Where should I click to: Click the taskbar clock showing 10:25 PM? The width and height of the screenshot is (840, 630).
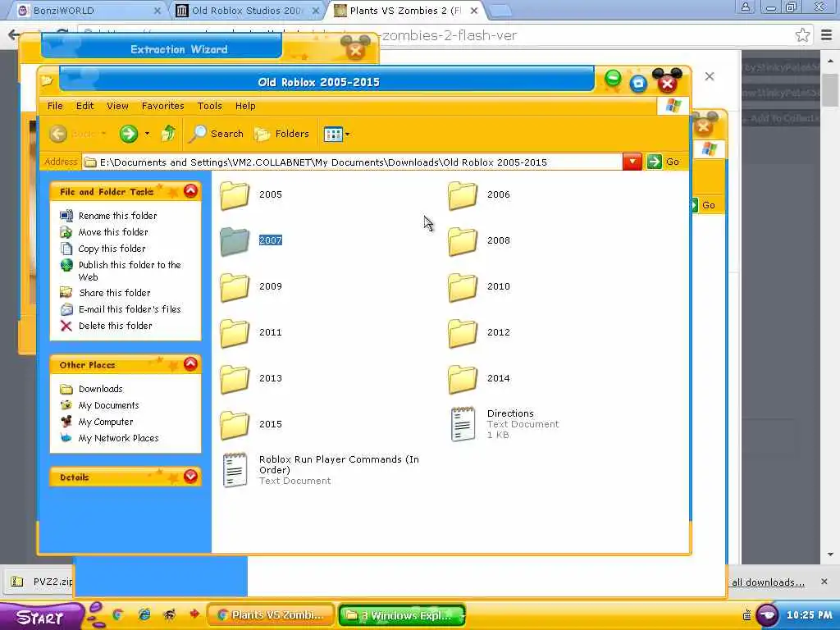[810, 615]
